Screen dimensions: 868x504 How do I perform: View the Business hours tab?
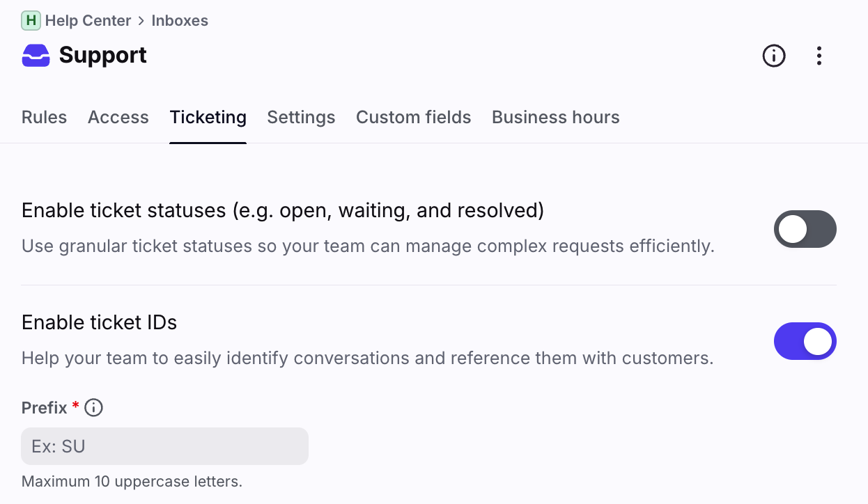[555, 117]
